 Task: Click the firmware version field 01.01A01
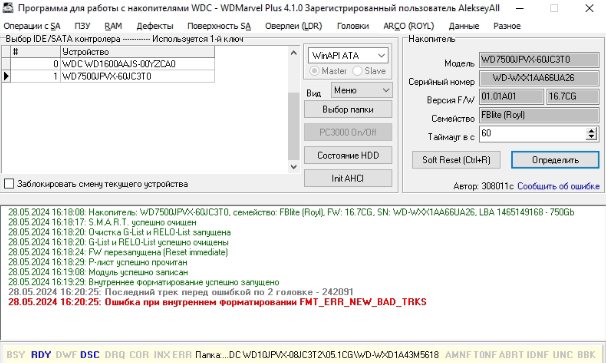tap(511, 97)
